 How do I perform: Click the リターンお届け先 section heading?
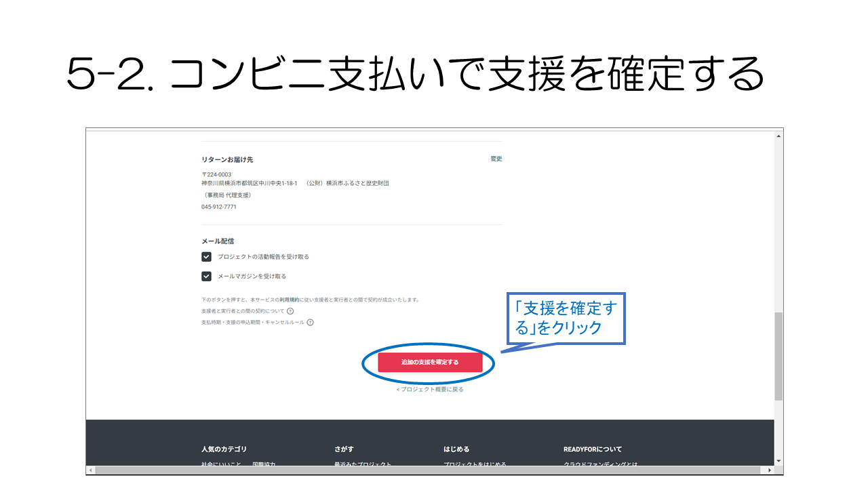tap(227, 159)
